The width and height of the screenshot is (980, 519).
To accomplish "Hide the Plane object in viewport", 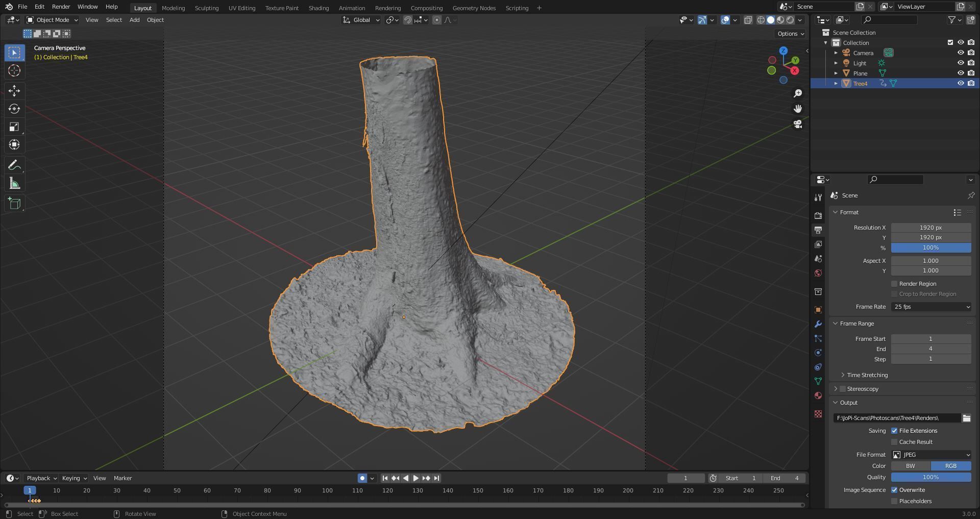I will 960,73.
